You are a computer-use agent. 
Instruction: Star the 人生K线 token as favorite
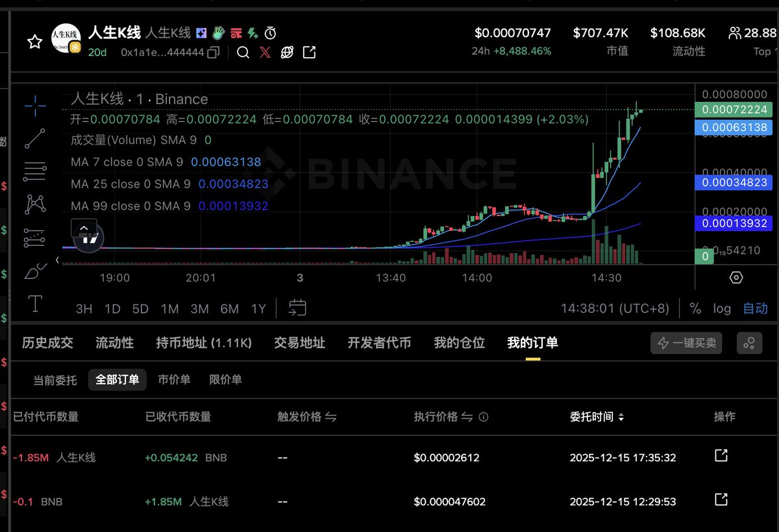[35, 42]
